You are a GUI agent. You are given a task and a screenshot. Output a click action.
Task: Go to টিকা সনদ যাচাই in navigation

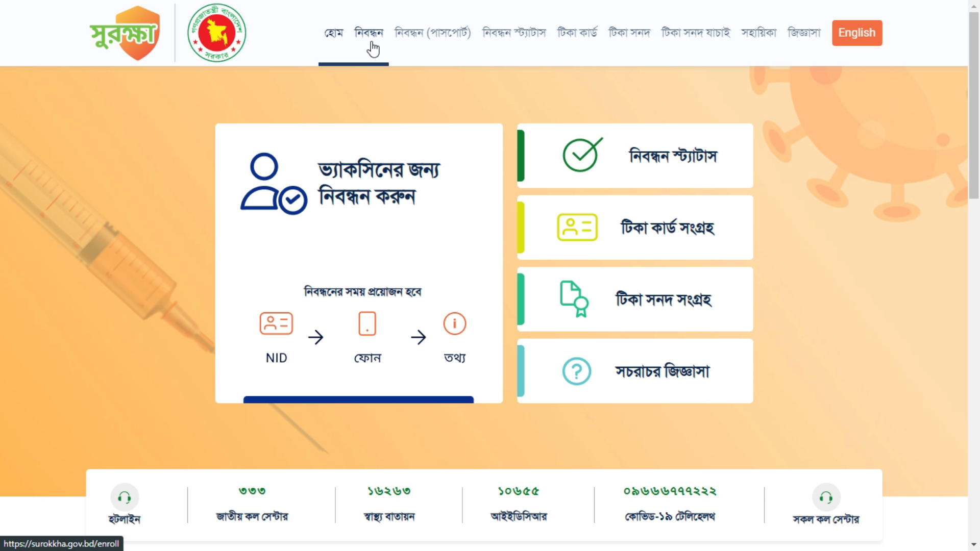pos(696,33)
